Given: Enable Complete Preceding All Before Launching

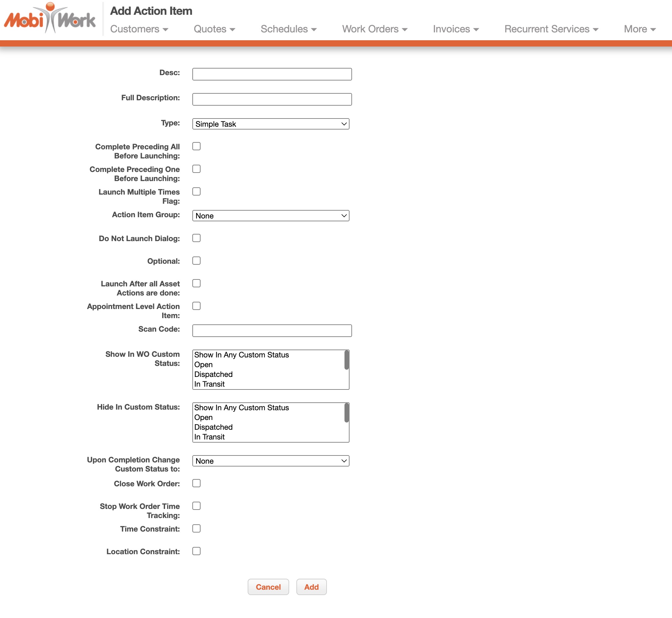Looking at the screenshot, I should tap(196, 146).
